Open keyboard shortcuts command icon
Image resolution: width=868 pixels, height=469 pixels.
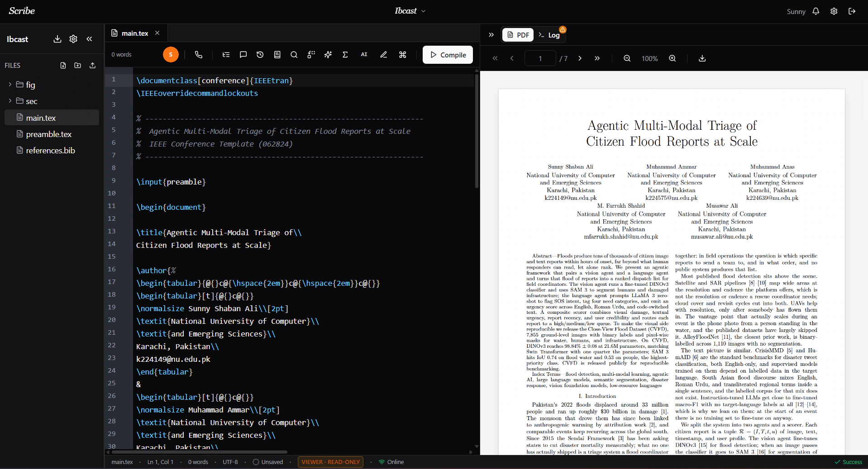coord(402,55)
